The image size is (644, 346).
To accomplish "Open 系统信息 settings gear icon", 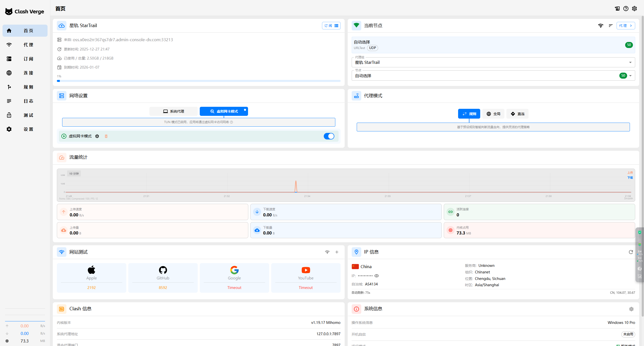I will pyautogui.click(x=631, y=309).
